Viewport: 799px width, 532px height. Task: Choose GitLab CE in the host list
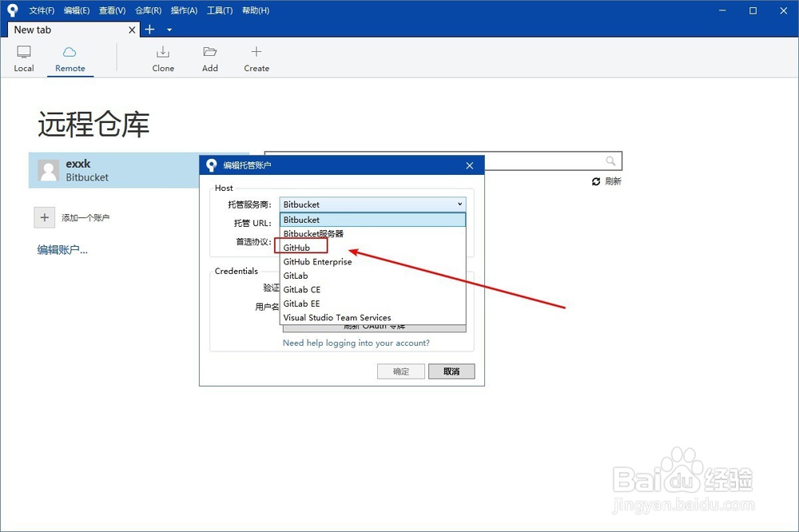372,289
